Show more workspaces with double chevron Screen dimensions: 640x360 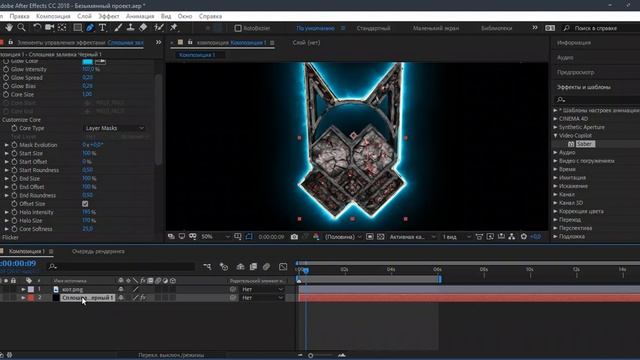pos(535,28)
